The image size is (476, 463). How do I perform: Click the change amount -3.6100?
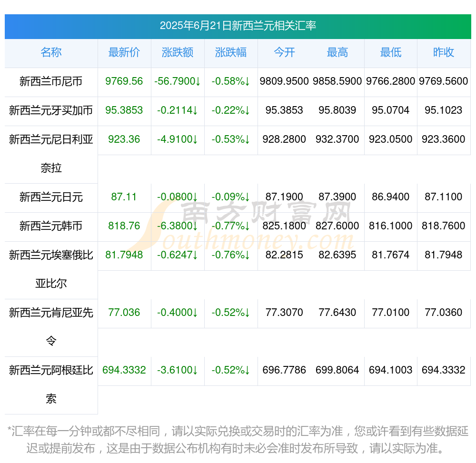click(178, 370)
